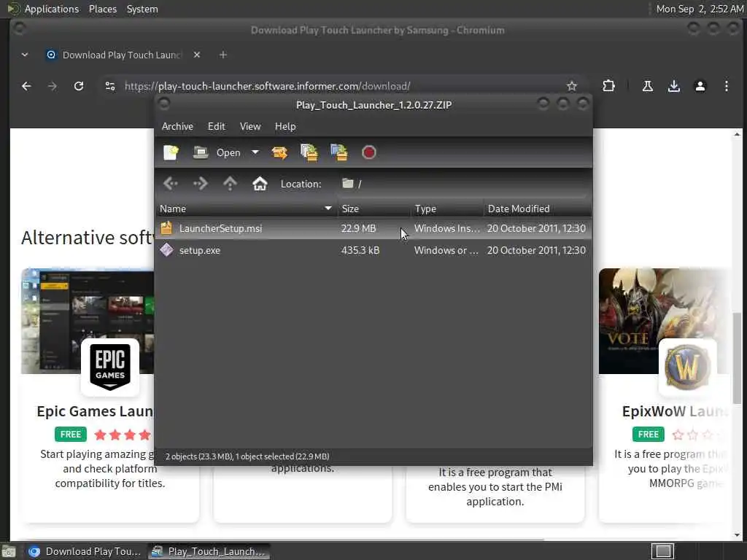Open Chromium labs flask icon

click(648, 86)
